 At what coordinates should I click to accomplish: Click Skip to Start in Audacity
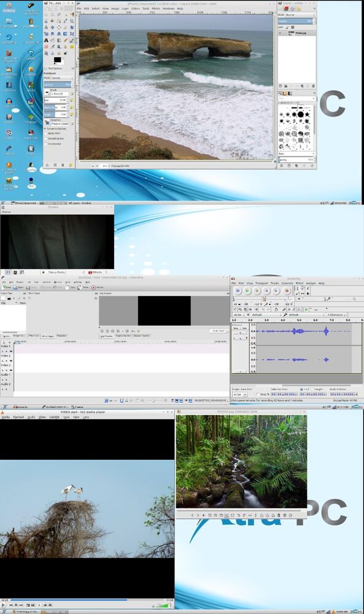[266, 290]
